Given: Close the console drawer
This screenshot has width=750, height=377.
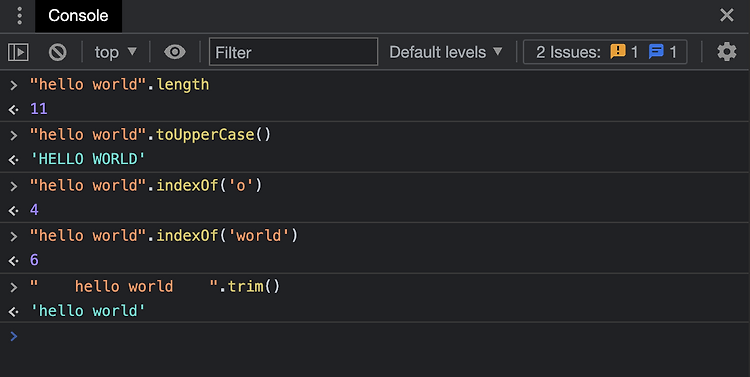Looking at the screenshot, I should click(x=727, y=15).
